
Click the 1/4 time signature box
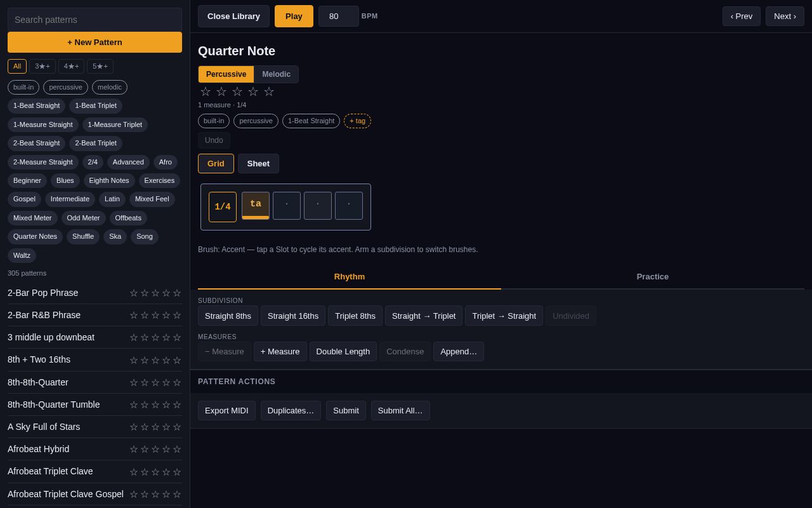223,207
